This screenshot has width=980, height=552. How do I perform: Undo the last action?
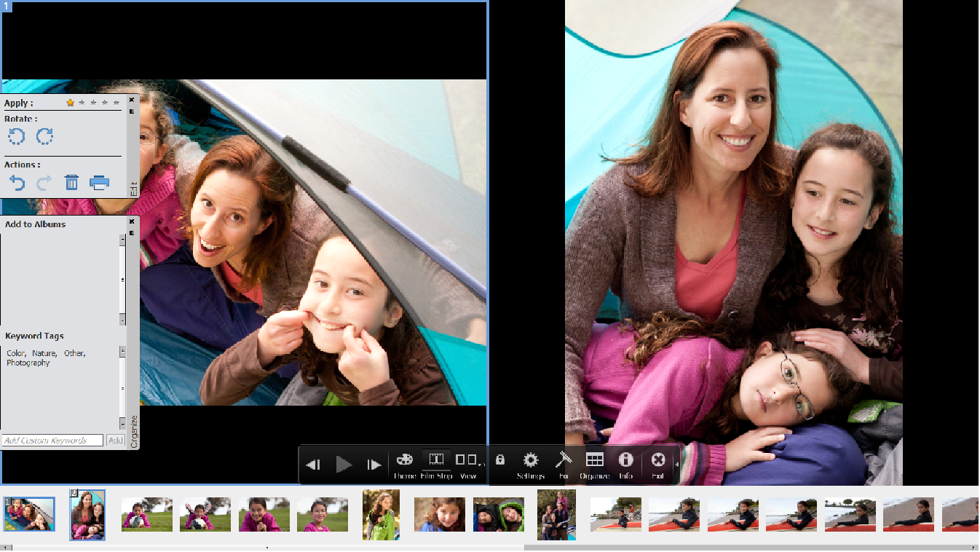coord(16,182)
